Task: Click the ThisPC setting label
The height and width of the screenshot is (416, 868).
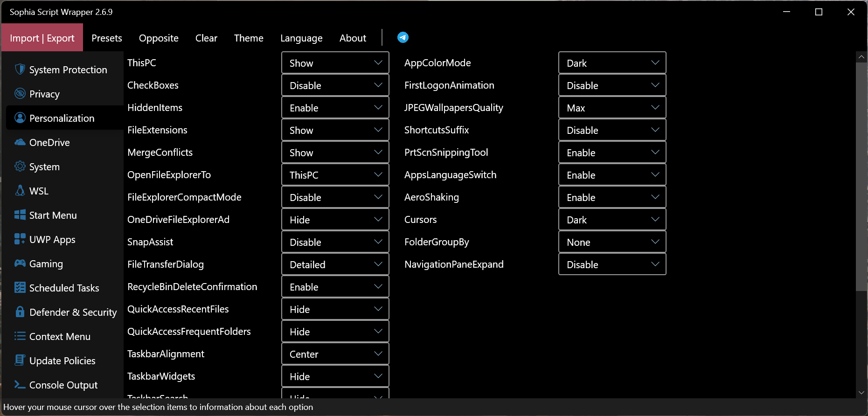Action: coord(142,62)
